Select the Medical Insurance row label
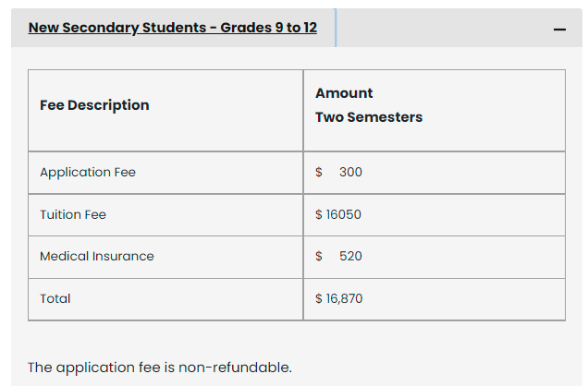The image size is (588, 386). tap(97, 256)
